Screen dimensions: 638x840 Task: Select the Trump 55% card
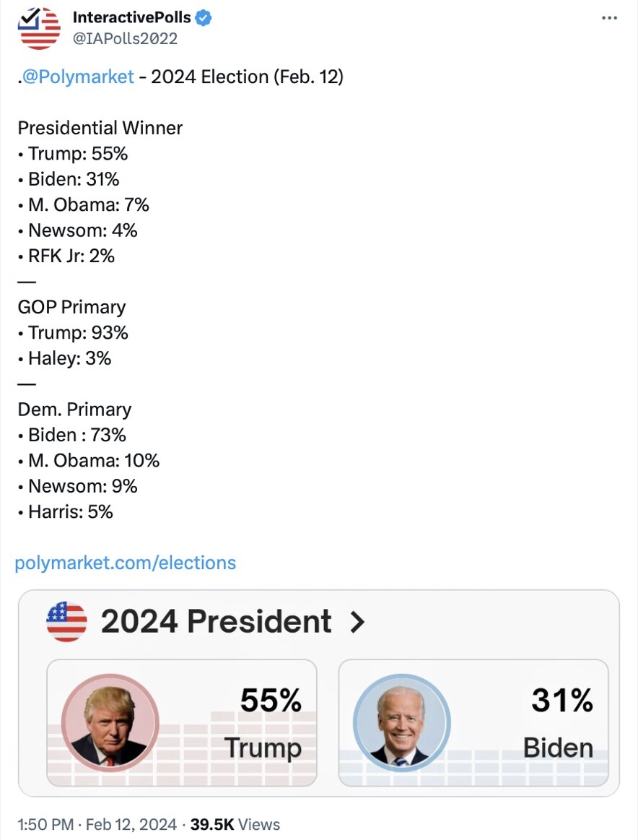coord(182,723)
